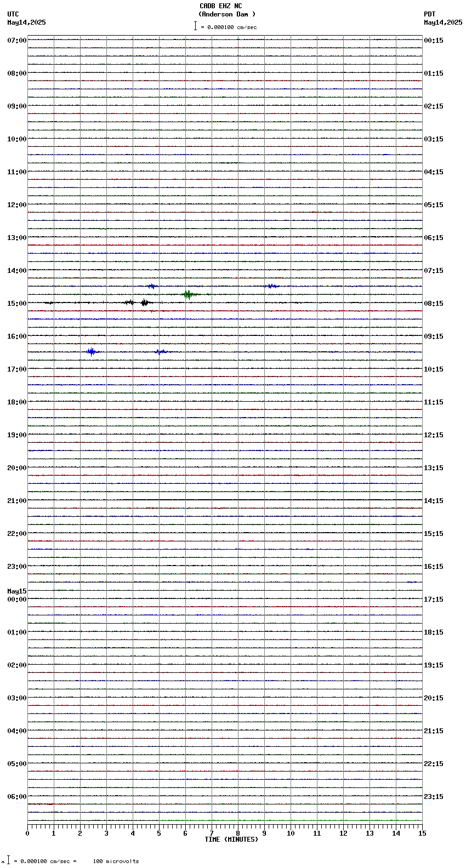Click the '20:00' UTC time label

pyautogui.click(x=17, y=468)
